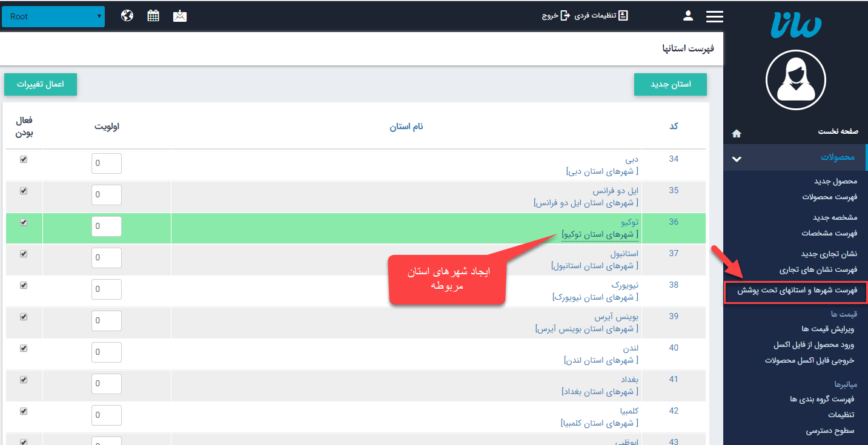The height and width of the screenshot is (445, 868).
Task: Click the استان جدید button
Action: coord(670,84)
